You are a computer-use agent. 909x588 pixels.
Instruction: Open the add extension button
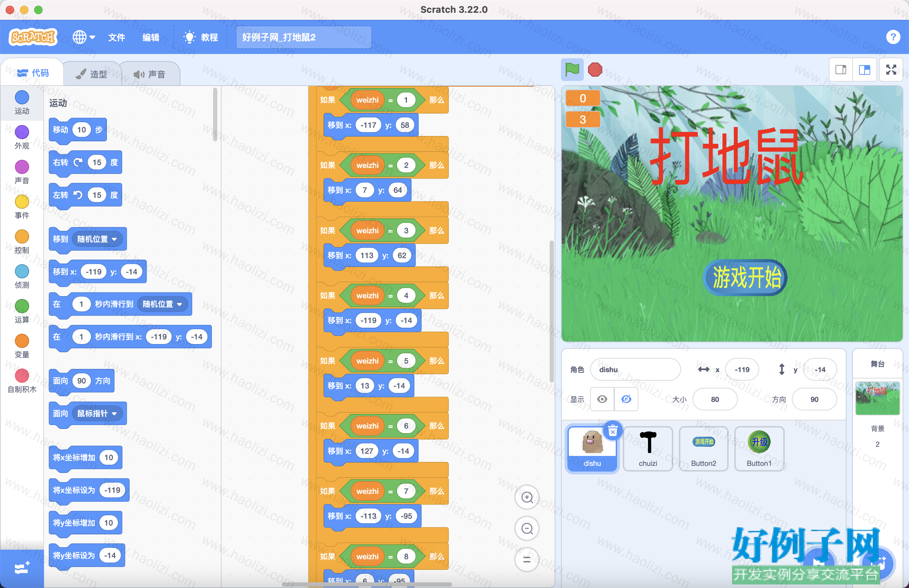coord(22,568)
